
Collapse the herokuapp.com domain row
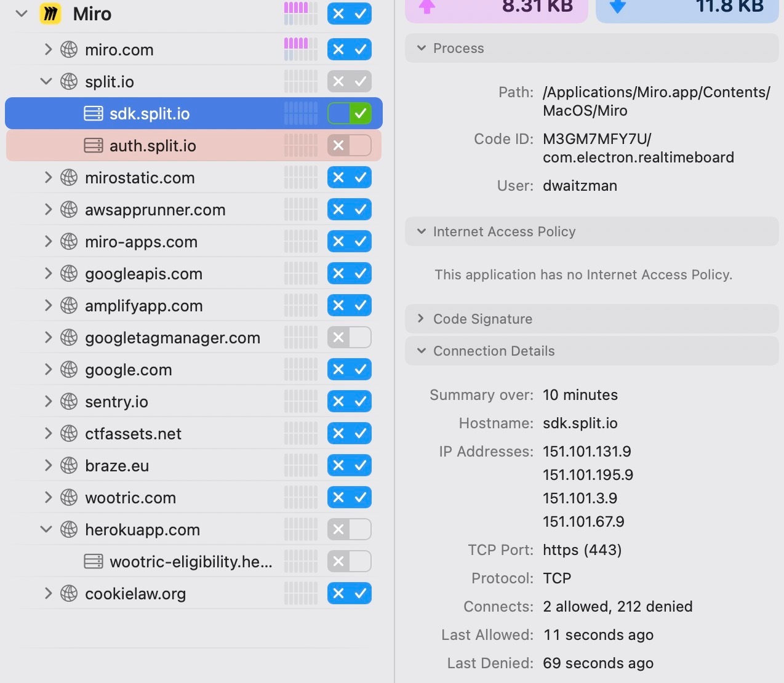[46, 529]
